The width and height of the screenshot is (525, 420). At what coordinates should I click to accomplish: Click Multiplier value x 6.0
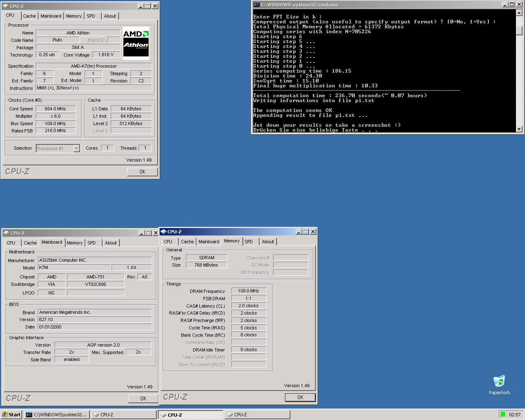click(x=55, y=116)
